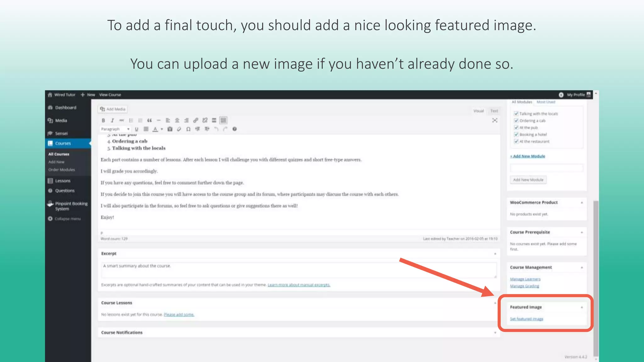Click inside the Excerpt text field
Viewport: 644px width, 362px height.
click(x=299, y=270)
